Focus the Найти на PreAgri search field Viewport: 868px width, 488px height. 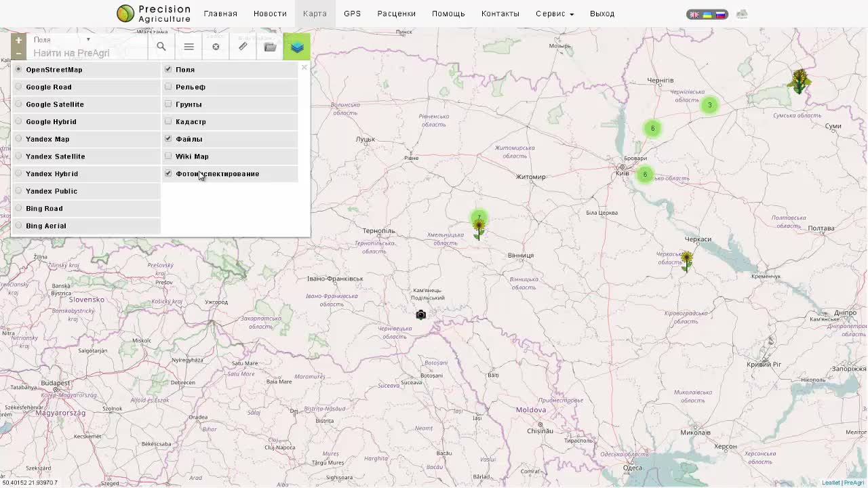(x=89, y=53)
